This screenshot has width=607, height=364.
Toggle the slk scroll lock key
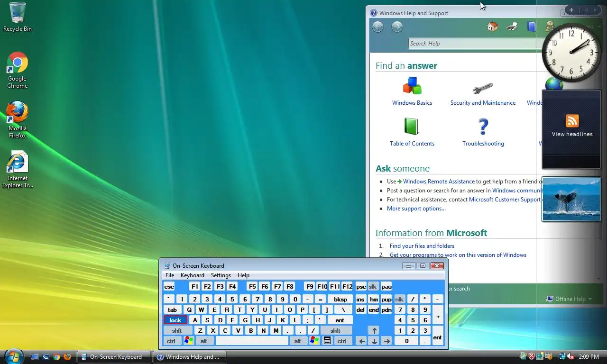click(x=373, y=286)
